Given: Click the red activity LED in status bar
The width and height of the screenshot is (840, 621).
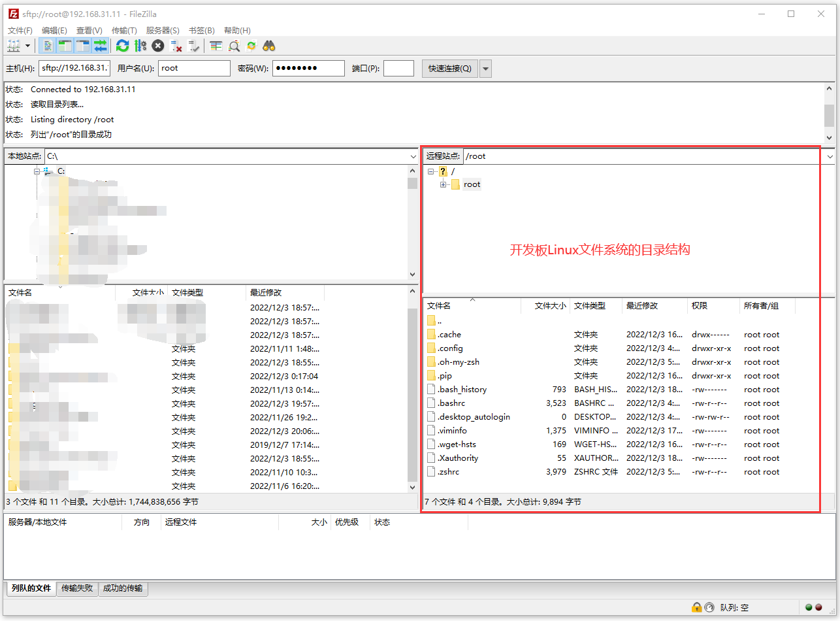Looking at the screenshot, I should 818,607.
